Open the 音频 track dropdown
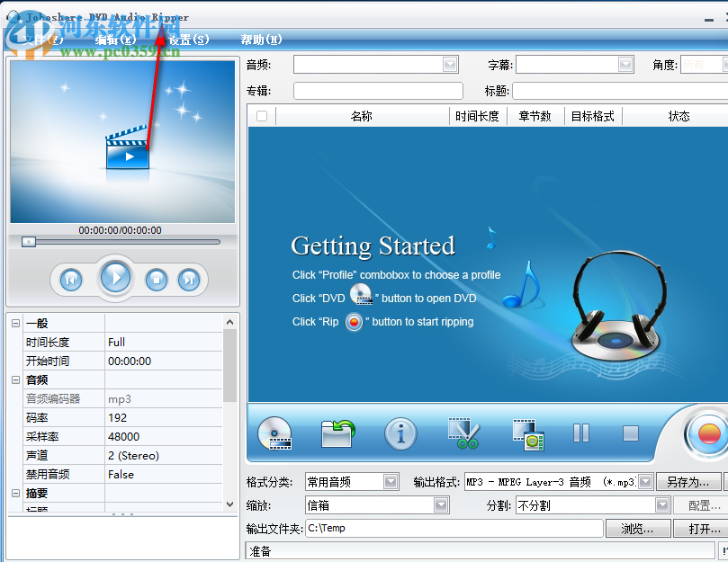This screenshot has width=728, height=562. coord(450,64)
